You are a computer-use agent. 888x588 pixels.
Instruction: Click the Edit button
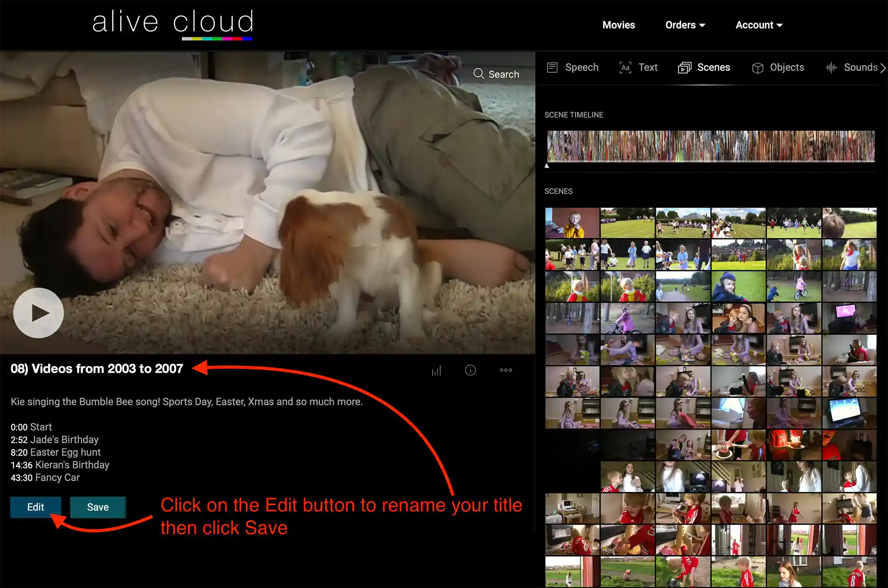[36, 507]
